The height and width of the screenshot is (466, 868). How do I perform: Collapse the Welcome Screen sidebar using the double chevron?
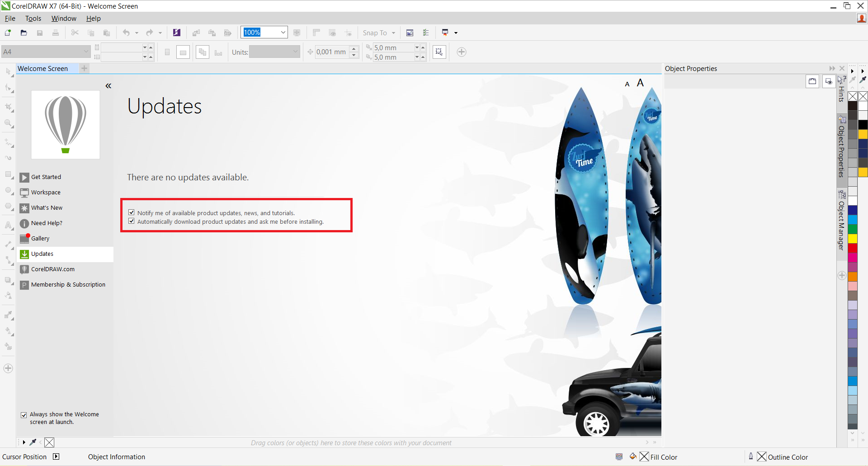point(108,85)
